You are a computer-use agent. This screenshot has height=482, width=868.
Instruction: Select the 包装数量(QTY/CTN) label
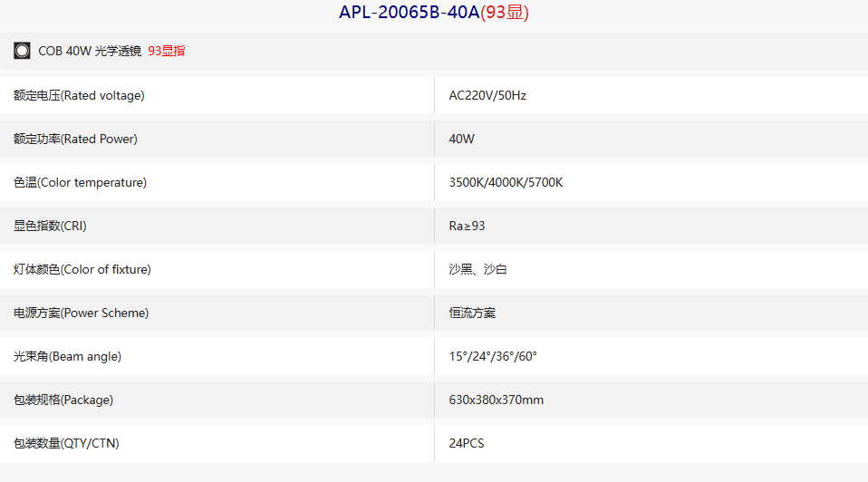point(66,443)
